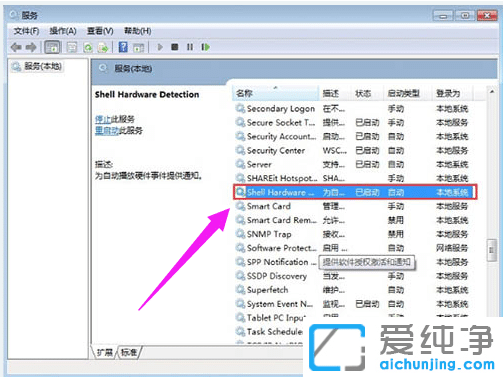Click gear icon beside SNMP Trap
The width and height of the screenshot is (503, 377).
pos(240,234)
